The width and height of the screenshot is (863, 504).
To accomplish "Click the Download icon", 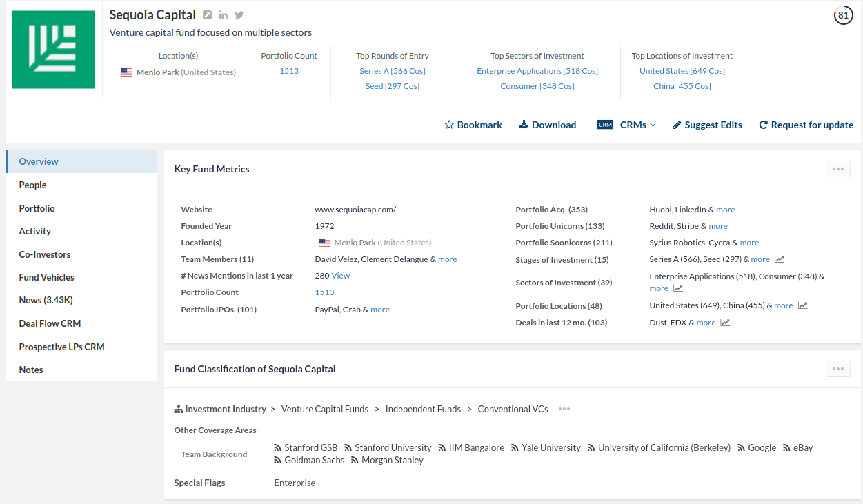I will pyautogui.click(x=525, y=124).
